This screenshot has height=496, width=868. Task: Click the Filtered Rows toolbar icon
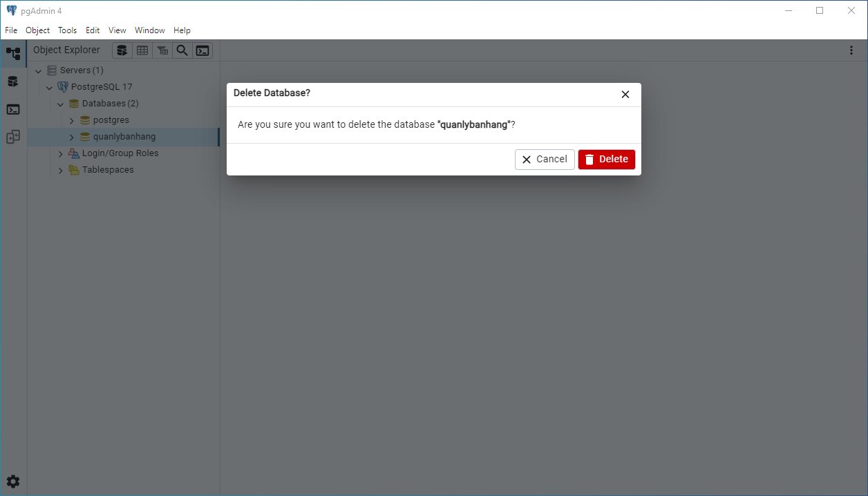(162, 50)
